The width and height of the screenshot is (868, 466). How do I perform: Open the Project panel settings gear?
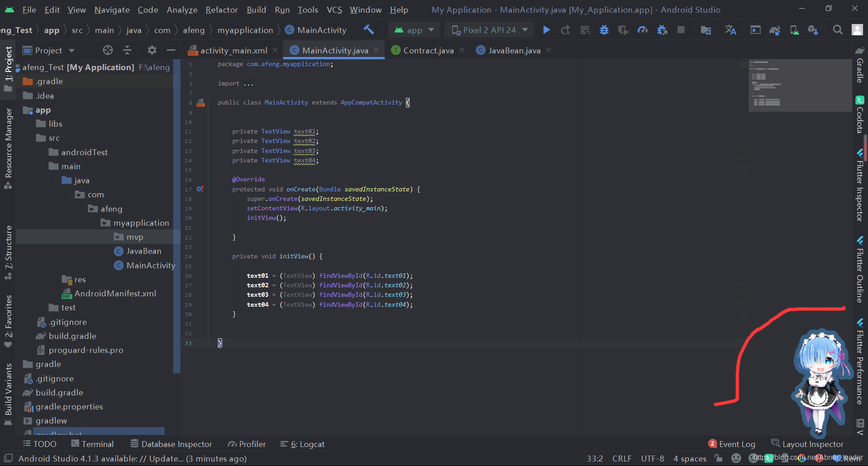(152, 50)
